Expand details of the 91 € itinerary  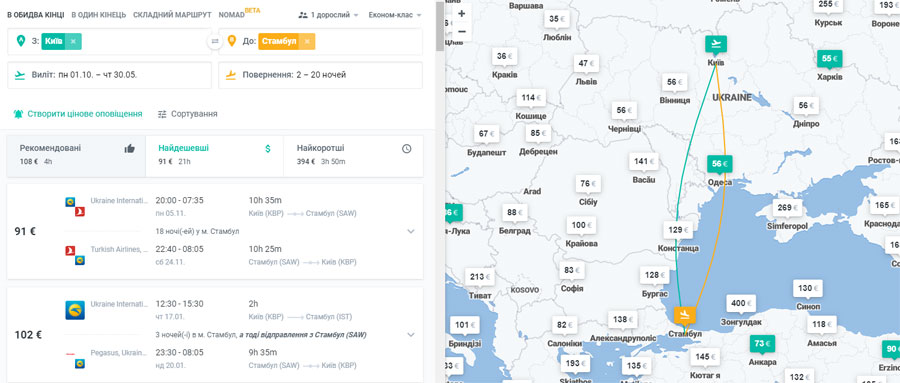(410, 231)
